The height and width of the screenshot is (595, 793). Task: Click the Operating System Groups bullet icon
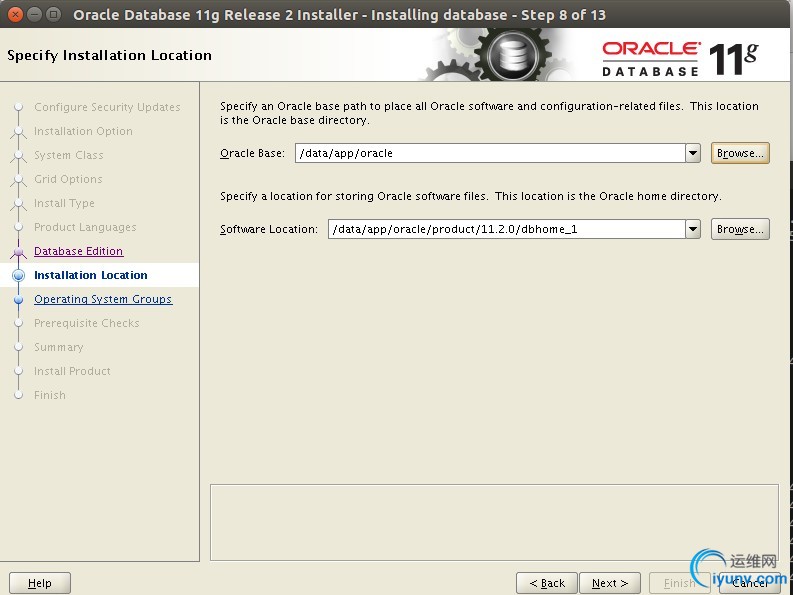click(x=19, y=300)
